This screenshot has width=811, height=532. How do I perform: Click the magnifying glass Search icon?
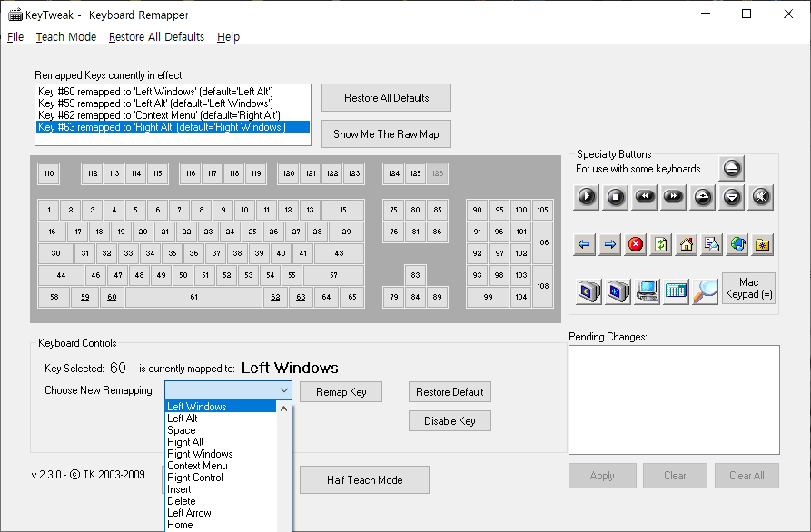click(705, 291)
